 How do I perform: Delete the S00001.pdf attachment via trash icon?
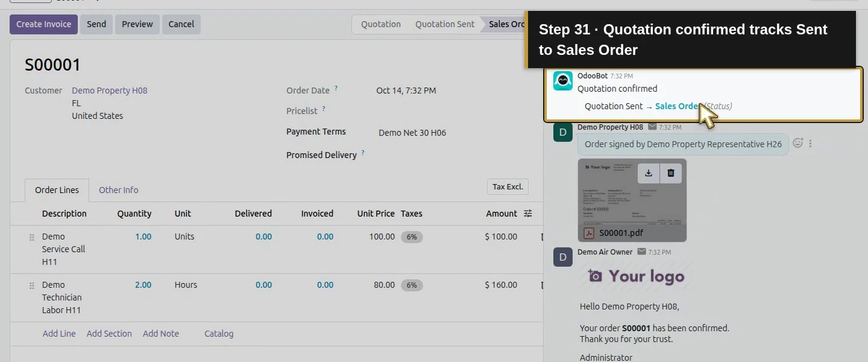click(x=671, y=173)
